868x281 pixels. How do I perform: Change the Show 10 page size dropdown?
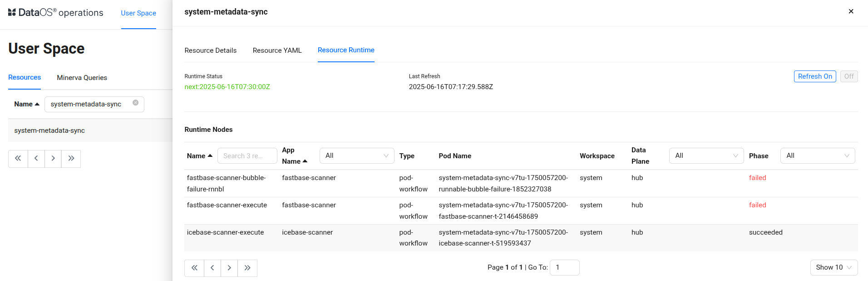pyautogui.click(x=833, y=267)
